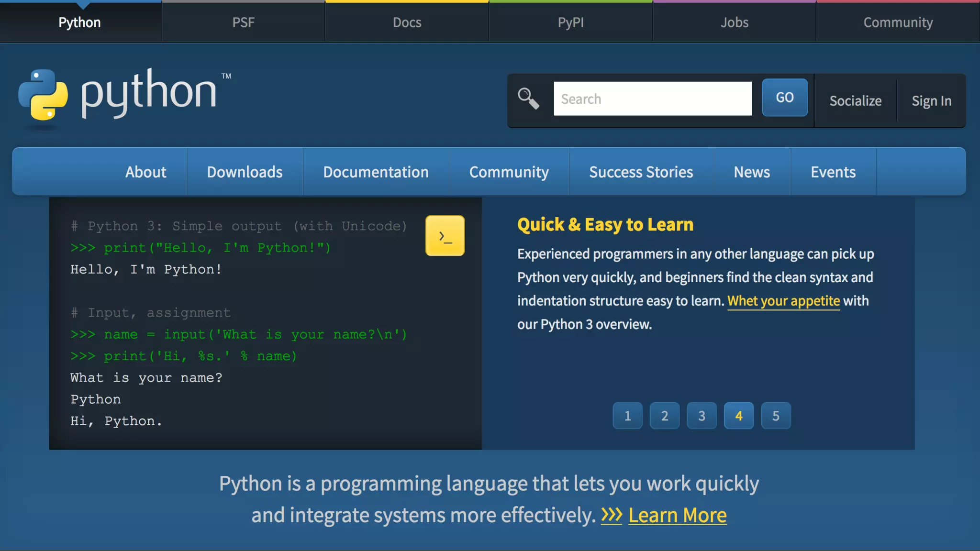Open the Downloads menu
Screen dimensions: 980x551
(245, 172)
